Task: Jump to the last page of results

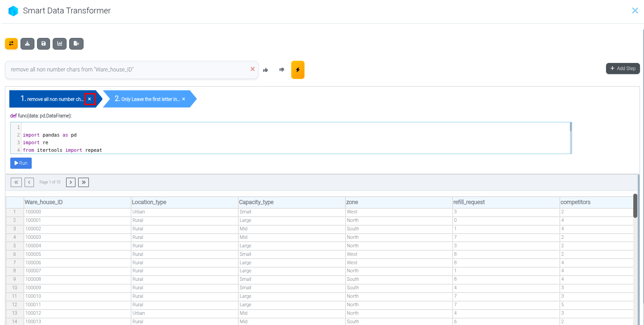Action: pyautogui.click(x=84, y=182)
